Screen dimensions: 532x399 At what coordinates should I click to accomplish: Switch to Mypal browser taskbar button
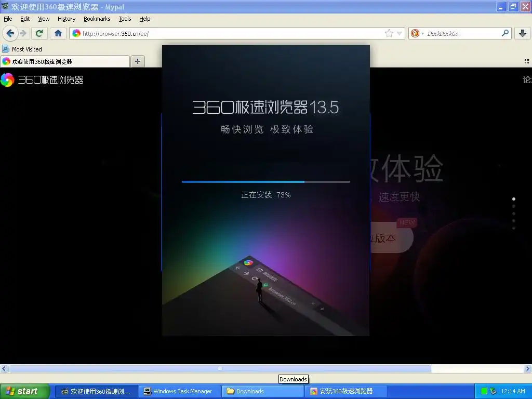96,391
